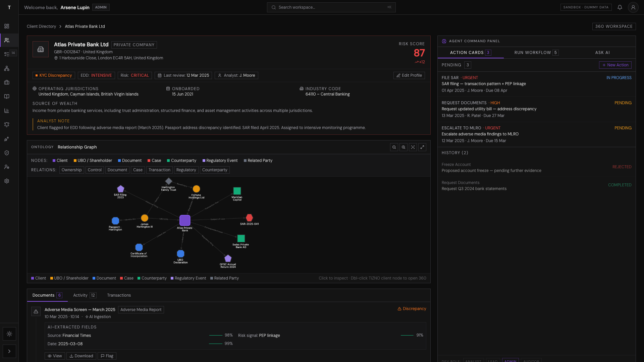Open the profile avatar menu
This screenshot has height=362, width=644.
[633, 7]
